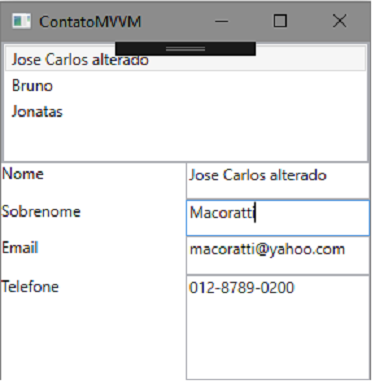The height and width of the screenshot is (384, 375).
Task: Click blank area beneath the Telefone label
Action: pos(93,337)
